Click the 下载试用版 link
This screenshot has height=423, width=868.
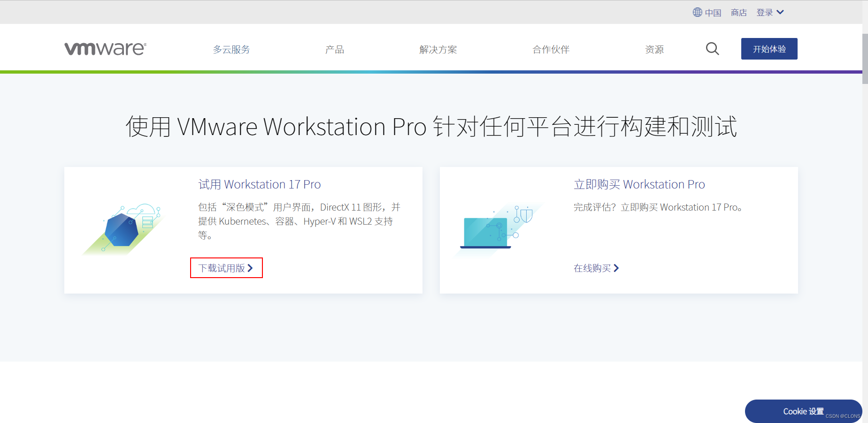(226, 268)
